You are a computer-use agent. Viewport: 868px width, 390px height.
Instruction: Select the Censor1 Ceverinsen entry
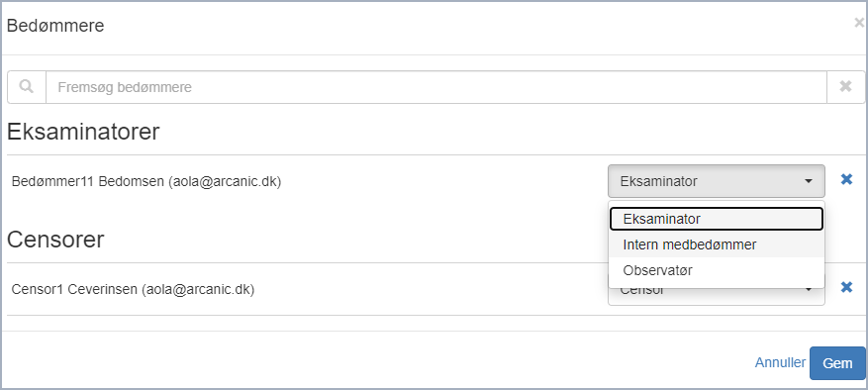tap(133, 289)
